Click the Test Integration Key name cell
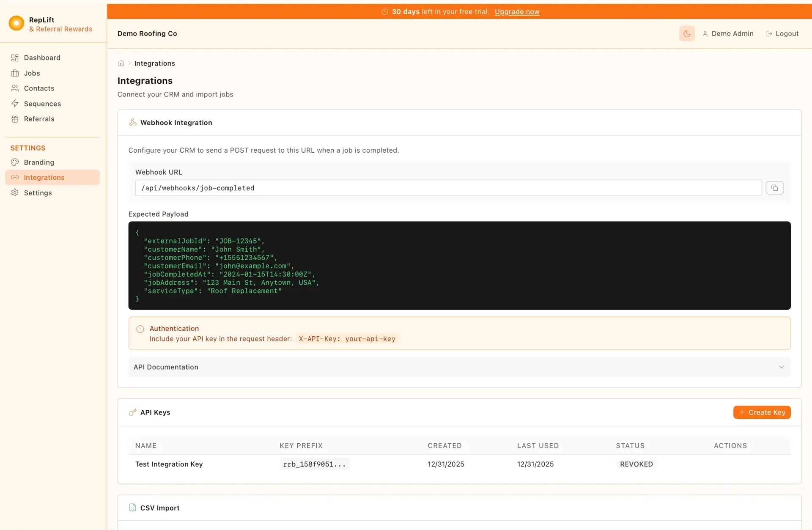812x530 pixels. pos(169,464)
